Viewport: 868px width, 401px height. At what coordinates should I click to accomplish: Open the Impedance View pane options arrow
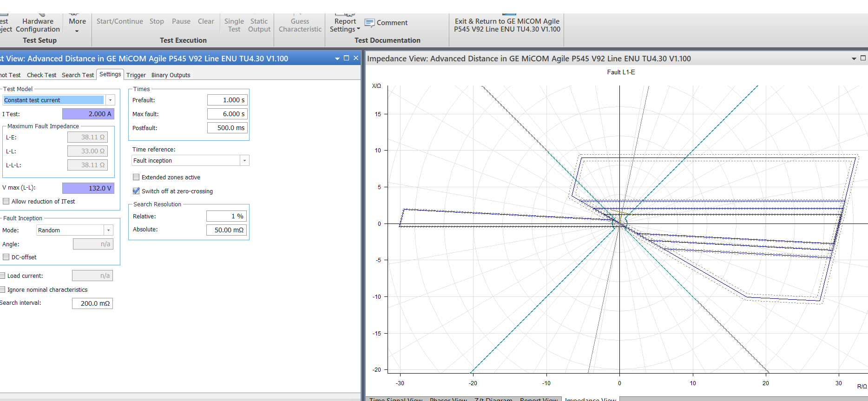tap(854, 59)
